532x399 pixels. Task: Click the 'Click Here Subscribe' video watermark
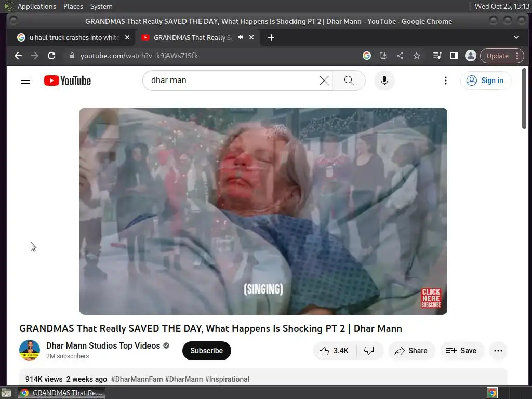pos(431,298)
